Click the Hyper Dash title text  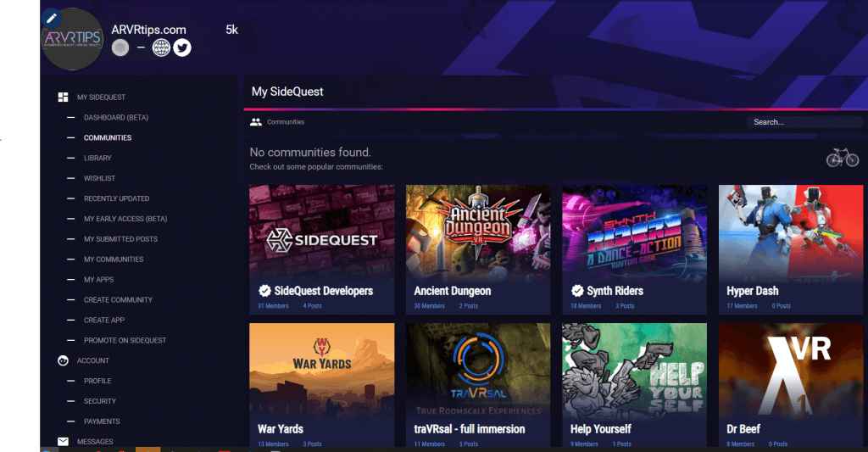(753, 291)
